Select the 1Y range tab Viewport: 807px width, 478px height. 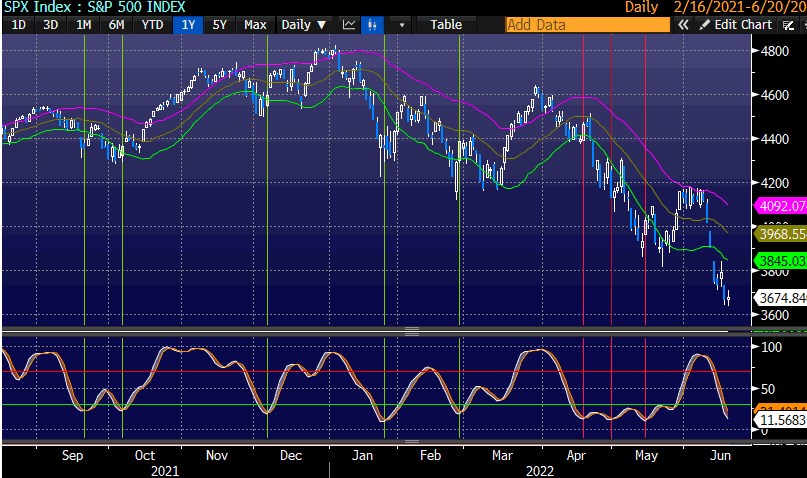(x=186, y=24)
